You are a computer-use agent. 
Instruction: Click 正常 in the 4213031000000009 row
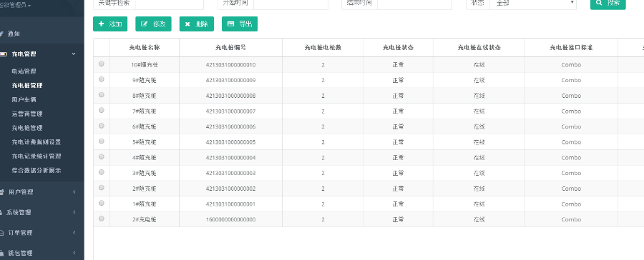[398, 81]
